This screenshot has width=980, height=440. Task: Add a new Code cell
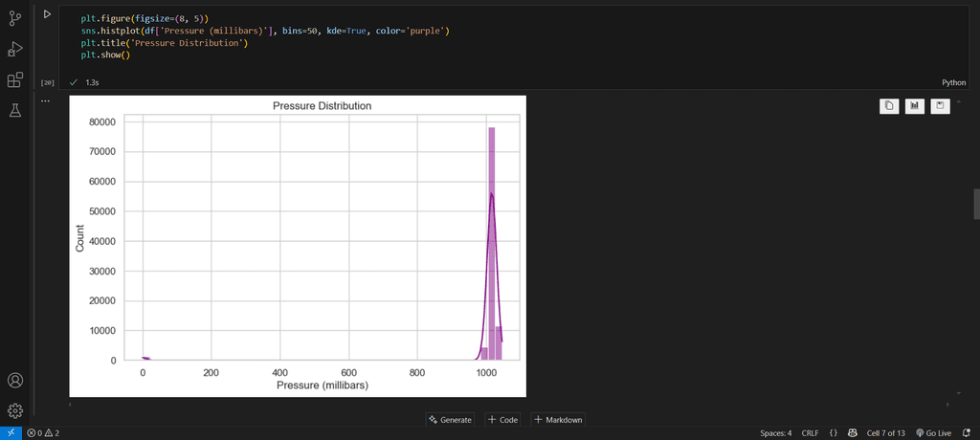pos(502,420)
